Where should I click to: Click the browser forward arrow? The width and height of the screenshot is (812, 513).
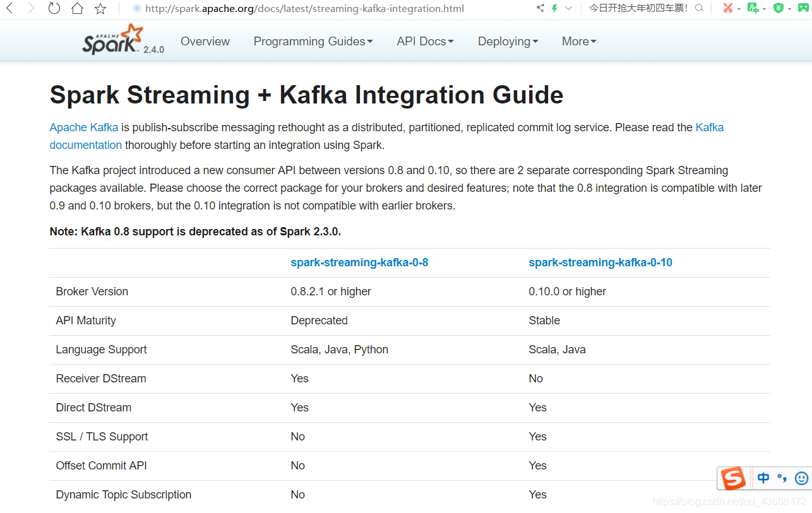click(31, 8)
